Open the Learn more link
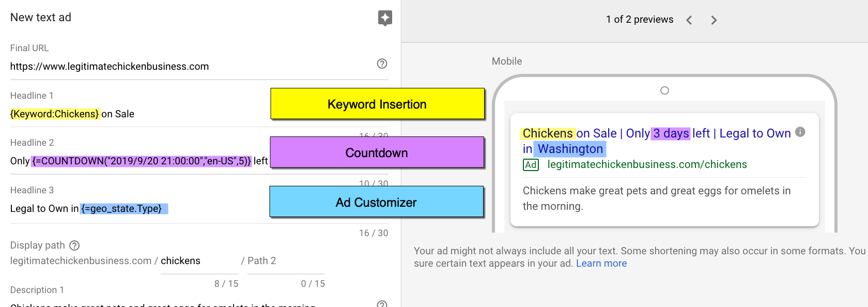Screen dimensions: 868x307 (x=601, y=264)
